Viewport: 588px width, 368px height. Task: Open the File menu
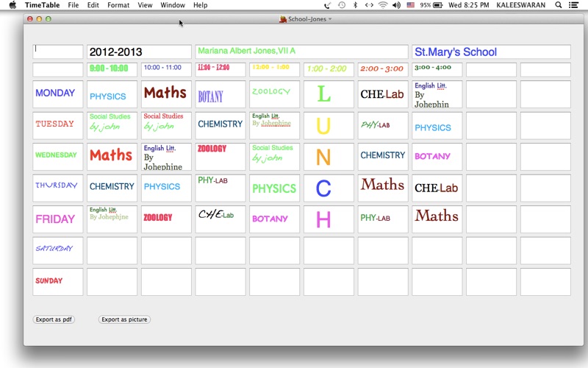[x=73, y=5]
